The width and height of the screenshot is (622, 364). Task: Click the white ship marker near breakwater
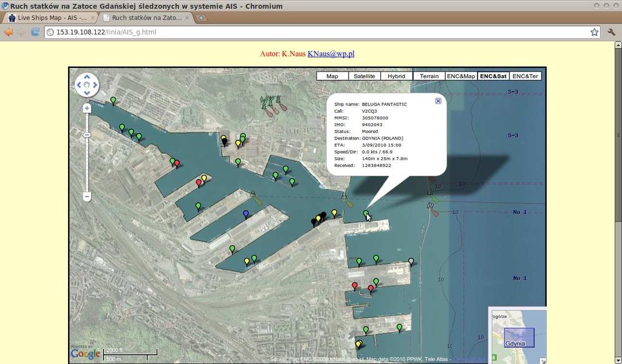pos(411,261)
